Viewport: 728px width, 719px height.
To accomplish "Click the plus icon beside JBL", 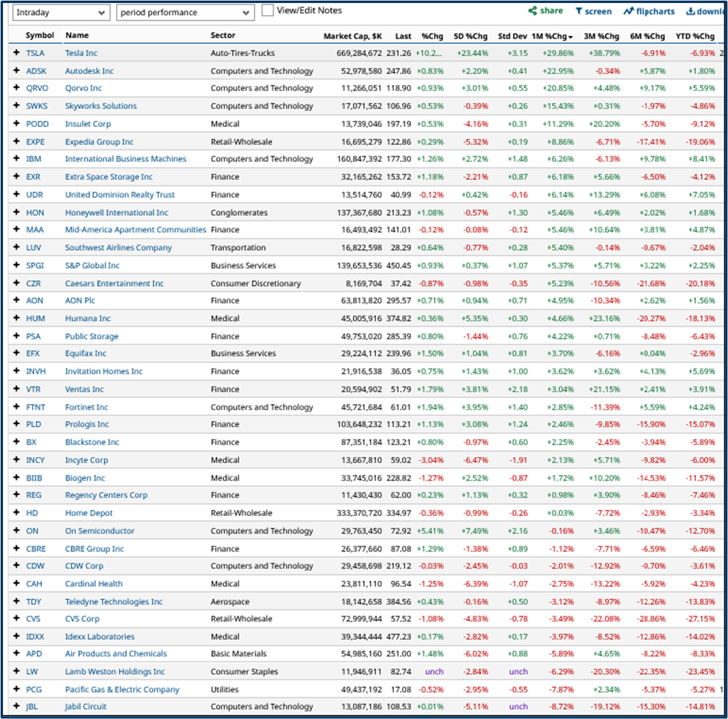I will [x=16, y=706].
